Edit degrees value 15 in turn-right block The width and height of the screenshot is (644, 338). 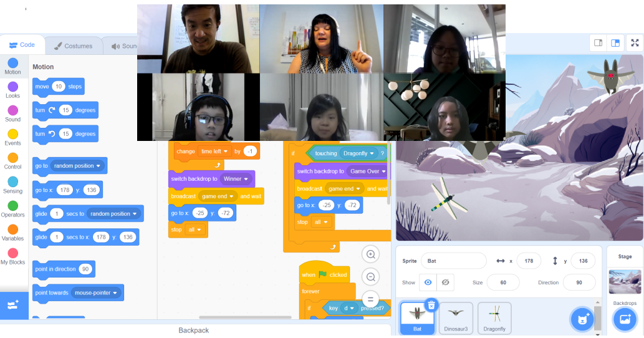(x=65, y=110)
